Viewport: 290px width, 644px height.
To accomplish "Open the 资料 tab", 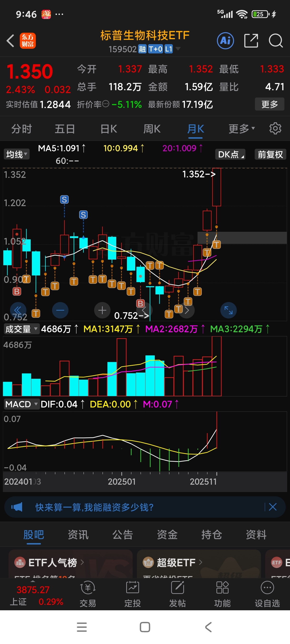I will (x=256, y=535).
